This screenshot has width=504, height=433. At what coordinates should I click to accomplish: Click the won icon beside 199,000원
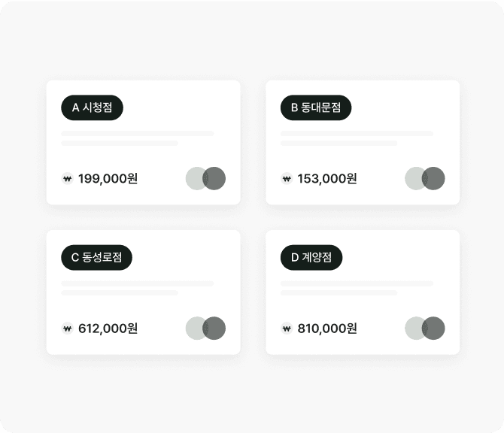[x=67, y=179]
